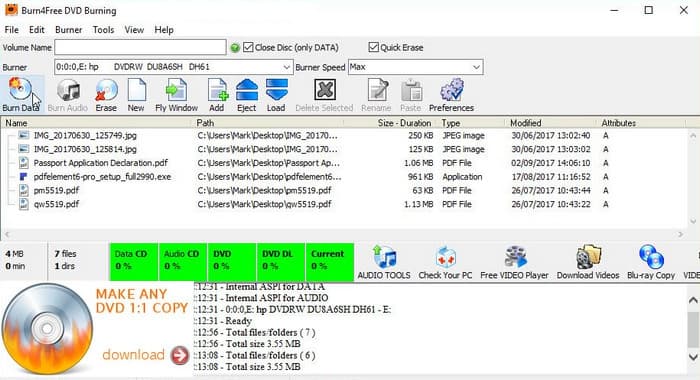Click the Burn Data toolbar icon
The height and width of the screenshot is (380, 700).
(x=21, y=89)
